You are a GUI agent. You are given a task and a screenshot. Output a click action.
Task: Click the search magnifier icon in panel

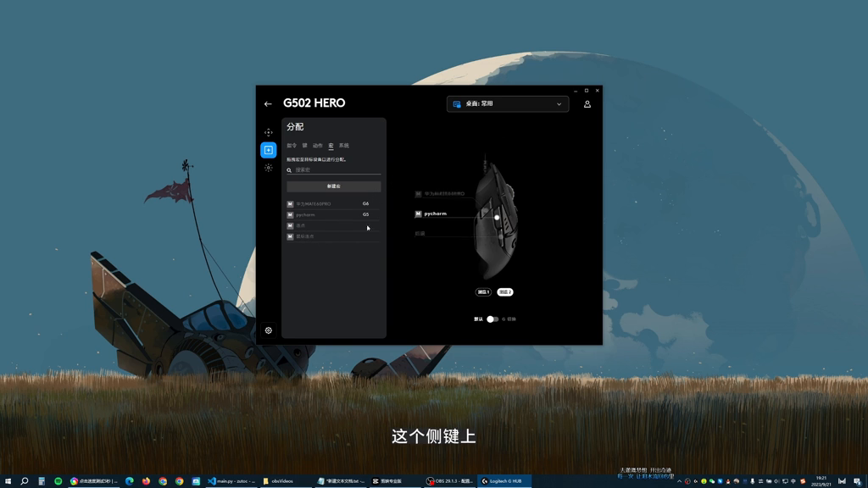289,170
